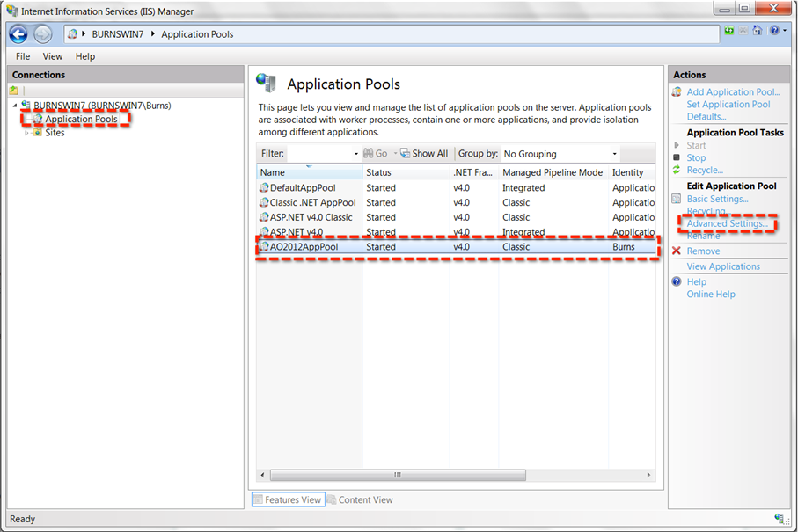Screen dimensions: 798x532
Task: Open Set Application Pool Defaults link
Action: point(728,111)
